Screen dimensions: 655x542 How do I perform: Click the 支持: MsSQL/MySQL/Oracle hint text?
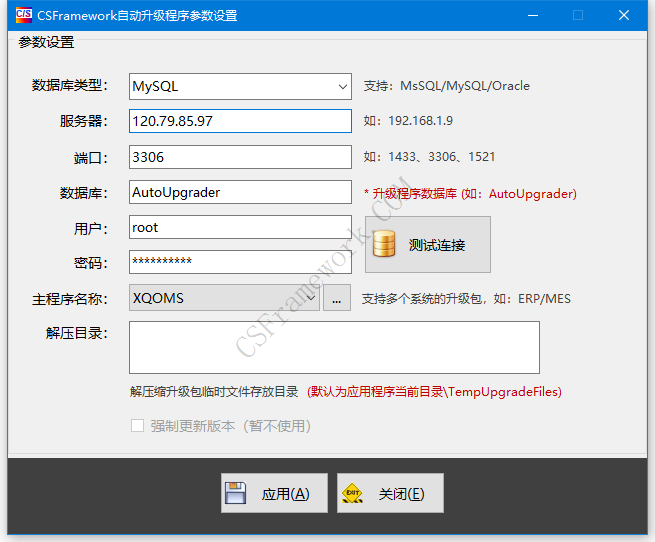click(x=446, y=86)
